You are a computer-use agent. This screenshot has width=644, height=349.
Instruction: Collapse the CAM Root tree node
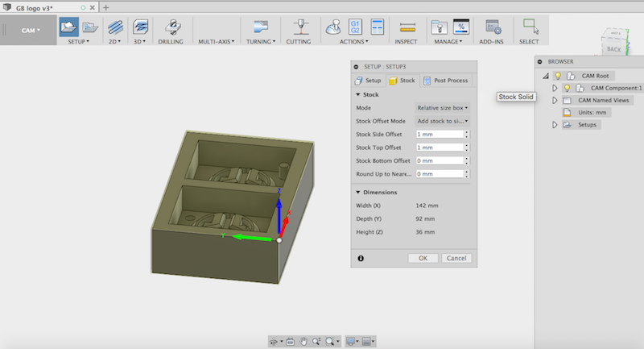coord(546,76)
